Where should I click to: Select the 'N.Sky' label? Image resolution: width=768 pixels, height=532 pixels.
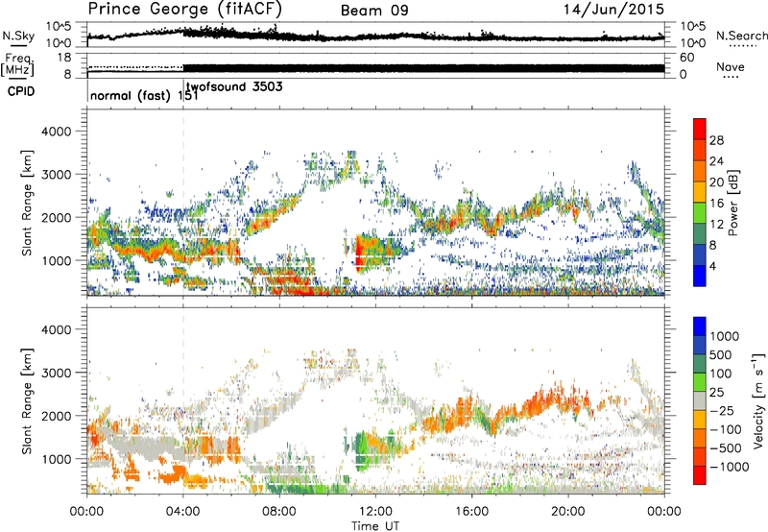18,36
